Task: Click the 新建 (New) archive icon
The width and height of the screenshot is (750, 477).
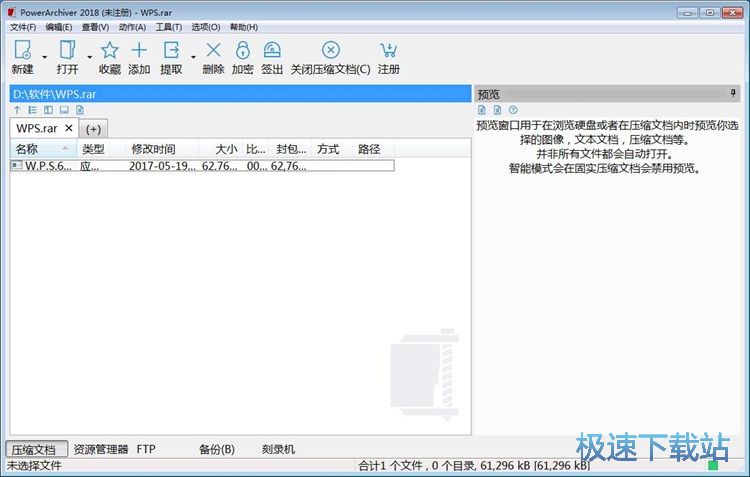Action: [22, 50]
